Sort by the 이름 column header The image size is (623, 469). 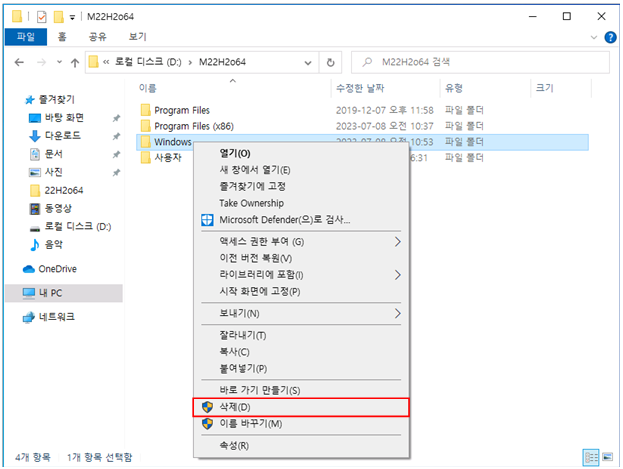point(147,88)
